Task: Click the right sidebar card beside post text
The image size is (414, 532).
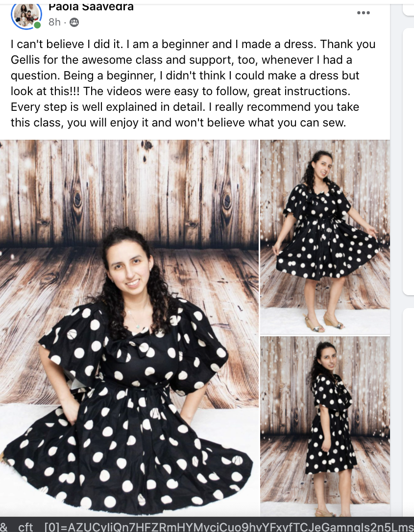Action: (x=408, y=162)
